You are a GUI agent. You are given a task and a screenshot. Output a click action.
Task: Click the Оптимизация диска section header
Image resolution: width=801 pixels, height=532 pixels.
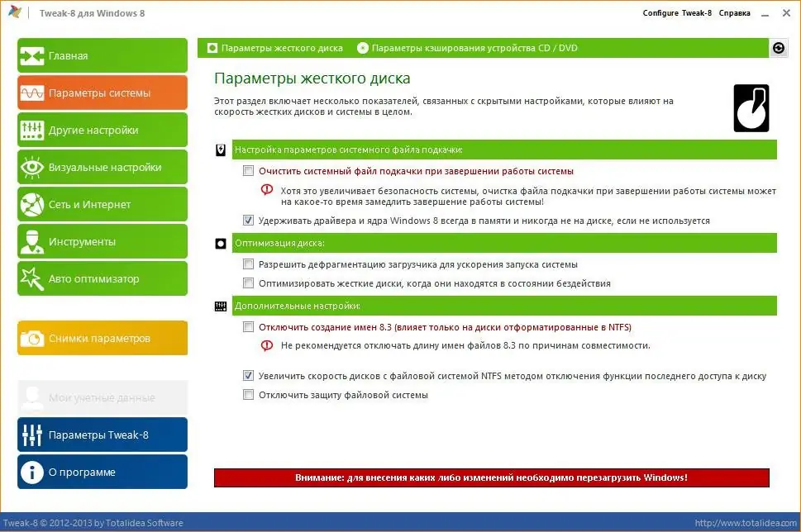[x=504, y=244]
